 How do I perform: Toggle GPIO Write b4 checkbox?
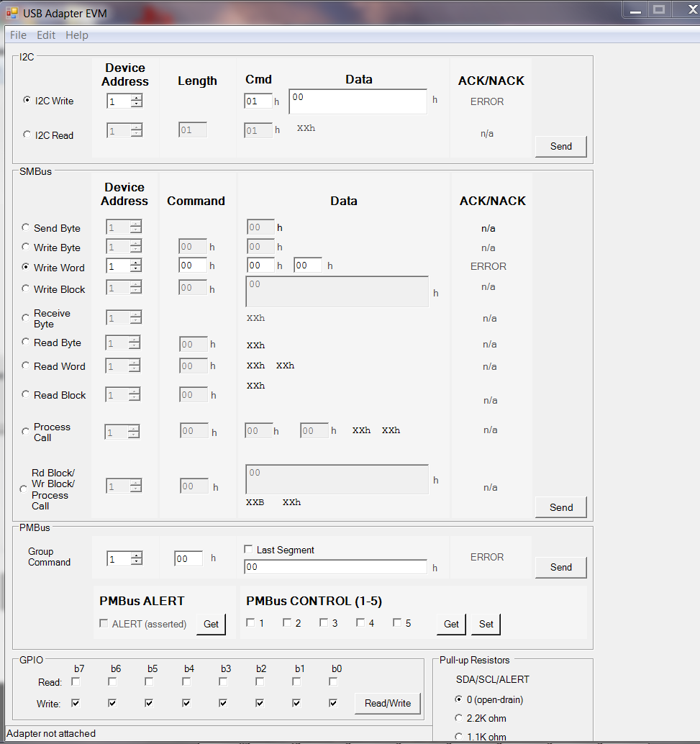coord(186,703)
